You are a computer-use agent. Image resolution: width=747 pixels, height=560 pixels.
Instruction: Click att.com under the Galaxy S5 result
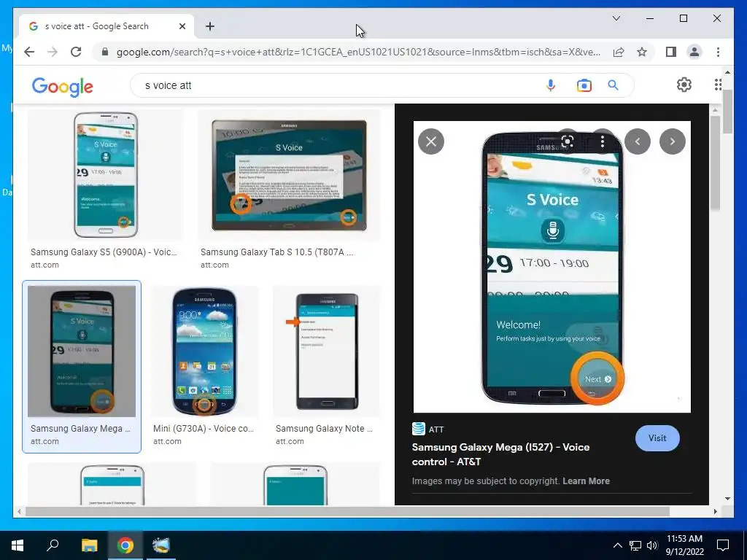click(44, 265)
